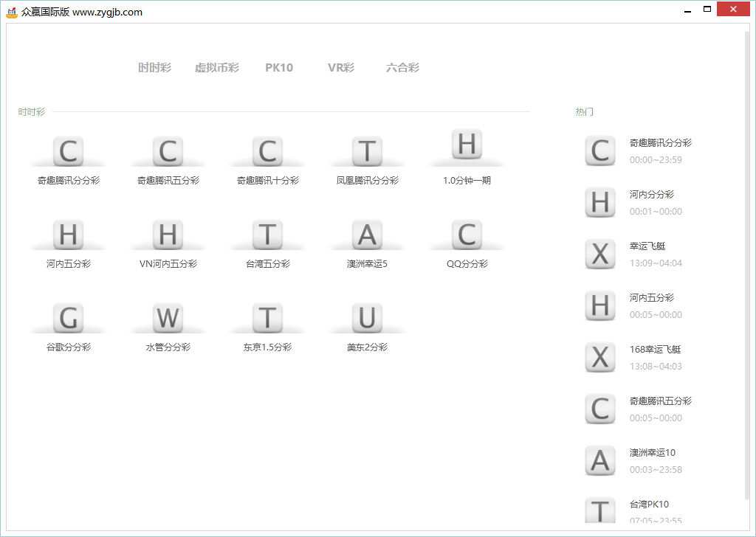Viewport: 756px width, 537px height.
Task: Go to the 六合彩 tab
Action: tap(402, 67)
